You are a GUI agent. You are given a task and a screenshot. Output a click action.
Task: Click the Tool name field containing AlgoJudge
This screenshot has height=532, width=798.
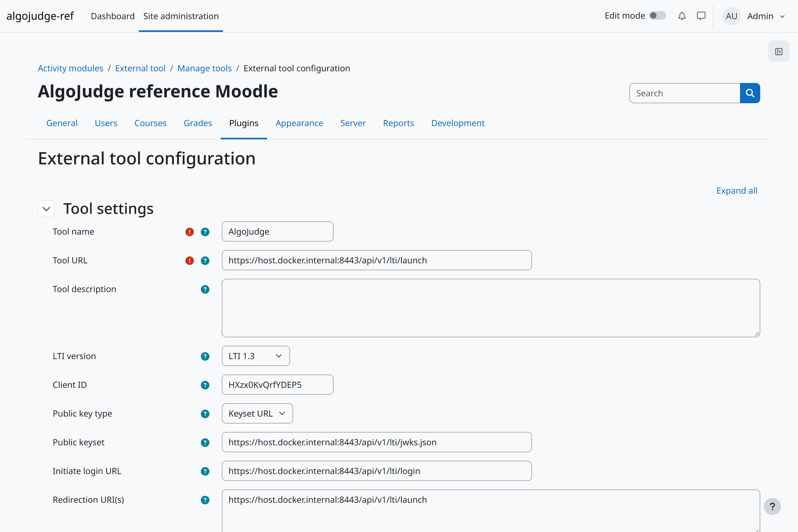tap(277, 231)
